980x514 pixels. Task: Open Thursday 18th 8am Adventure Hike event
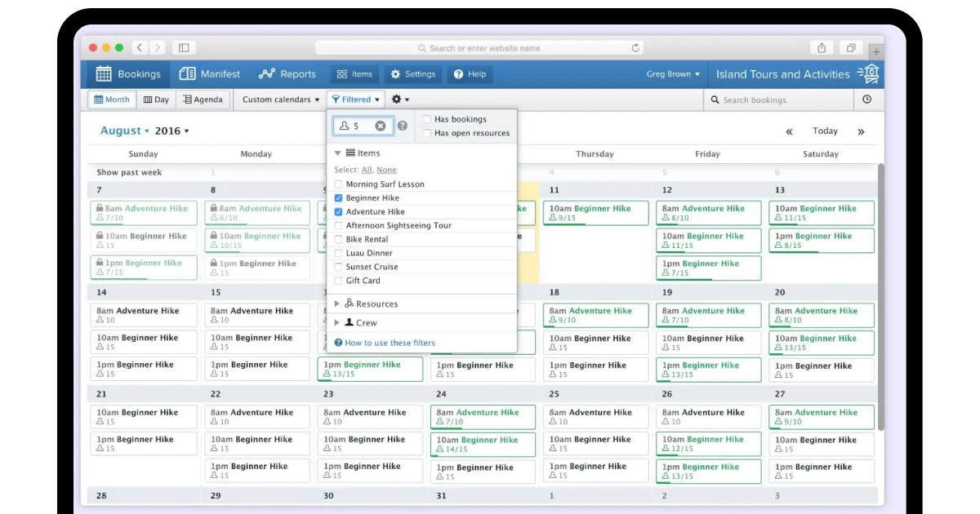click(595, 315)
